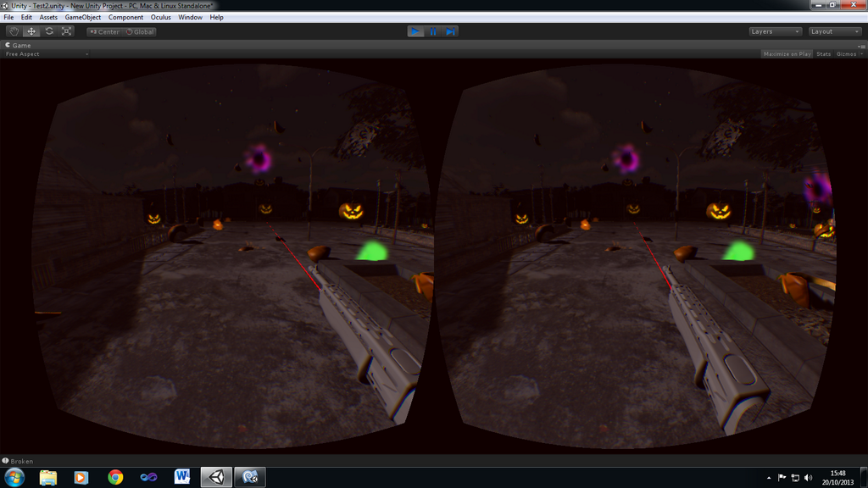Select the Hand tool in toolbar
868x488 pixels.
point(14,31)
